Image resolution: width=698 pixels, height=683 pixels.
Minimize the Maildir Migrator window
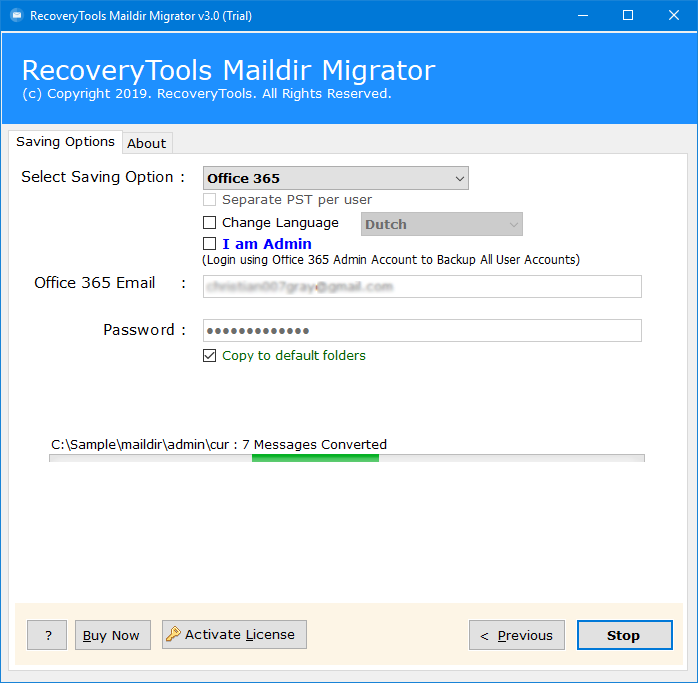coord(583,16)
